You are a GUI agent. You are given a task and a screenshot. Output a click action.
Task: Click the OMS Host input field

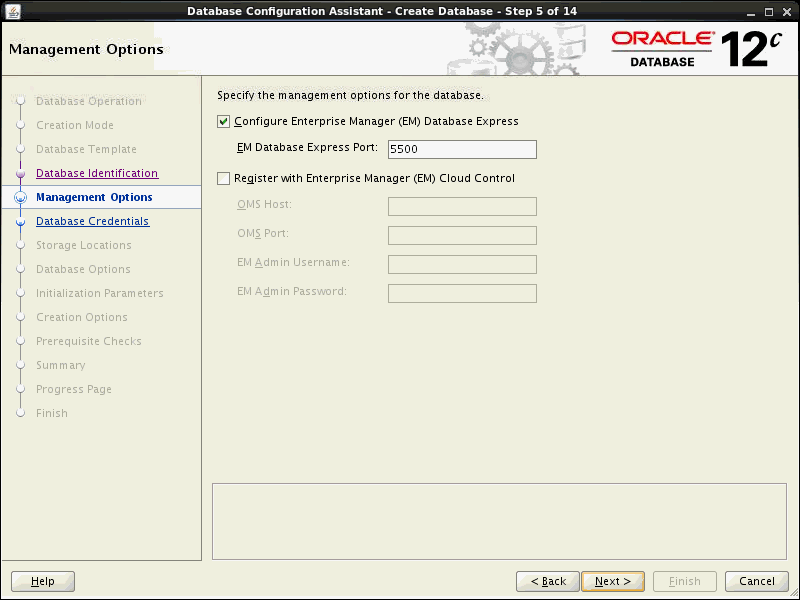click(x=462, y=206)
